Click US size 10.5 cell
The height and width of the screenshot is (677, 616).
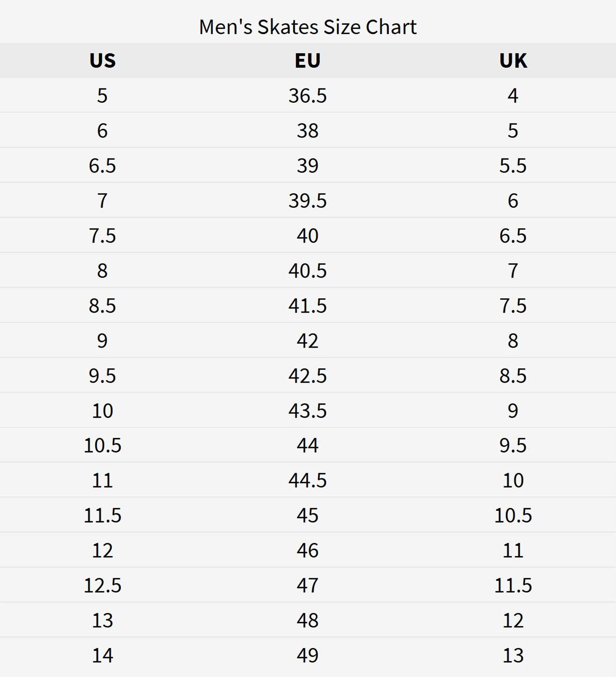tap(102, 445)
